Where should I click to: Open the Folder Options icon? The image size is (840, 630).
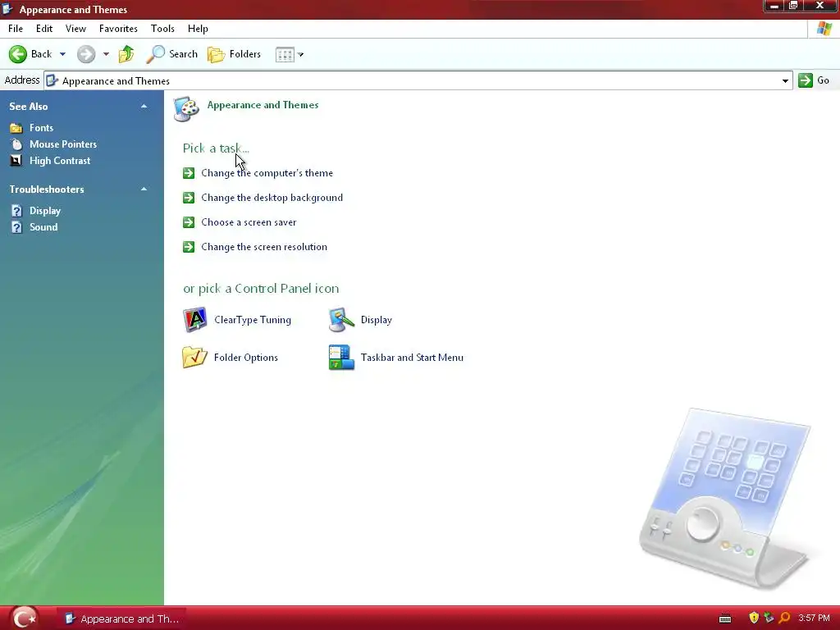[195, 358]
